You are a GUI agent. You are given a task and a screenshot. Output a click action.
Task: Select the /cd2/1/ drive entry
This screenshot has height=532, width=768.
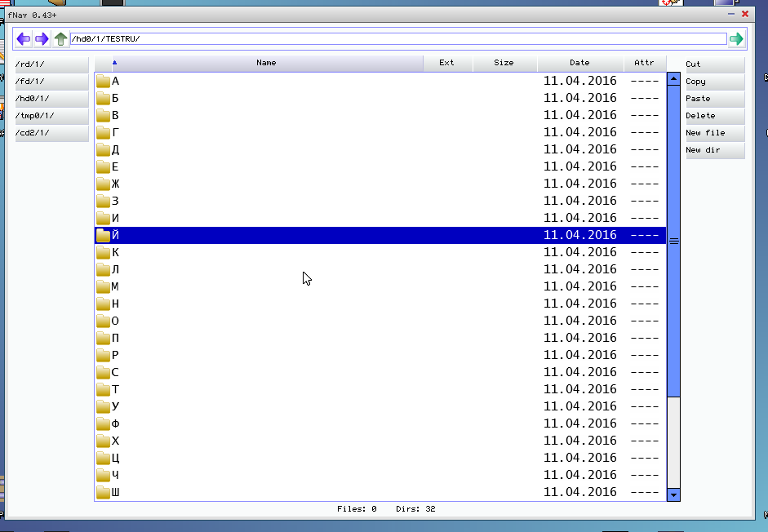click(51, 133)
